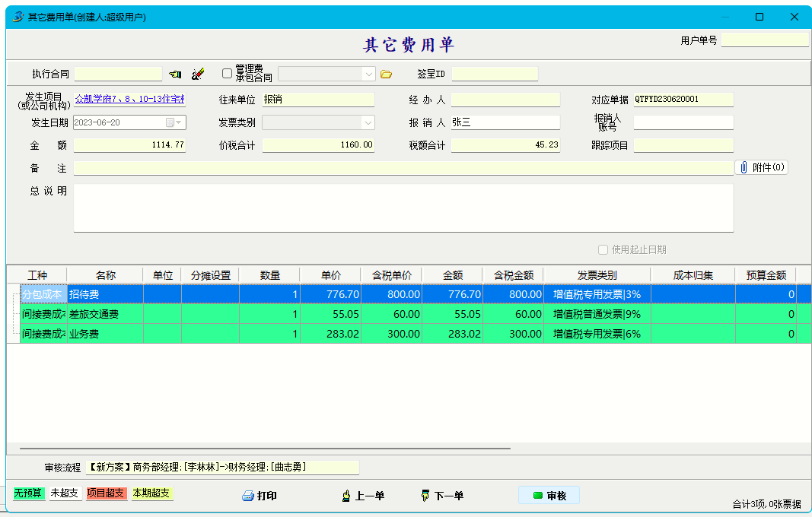This screenshot has width=812, height=517.
Task: Enable the 管理费承包合同 checkbox
Action: [x=227, y=74]
